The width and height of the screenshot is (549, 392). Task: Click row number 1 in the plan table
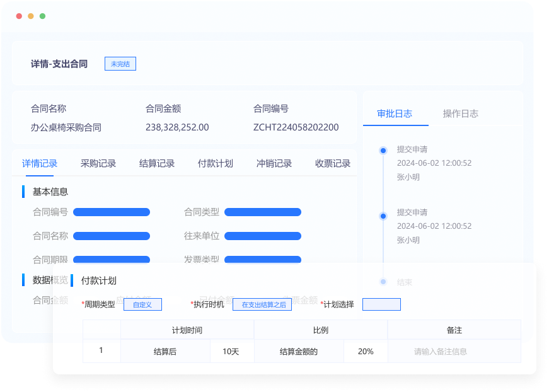(x=101, y=350)
